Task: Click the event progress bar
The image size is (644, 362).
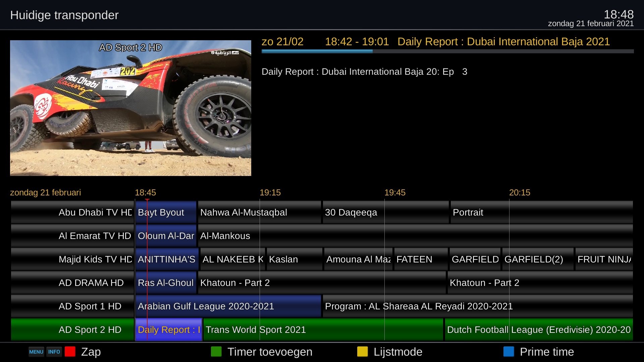Action: (448, 51)
